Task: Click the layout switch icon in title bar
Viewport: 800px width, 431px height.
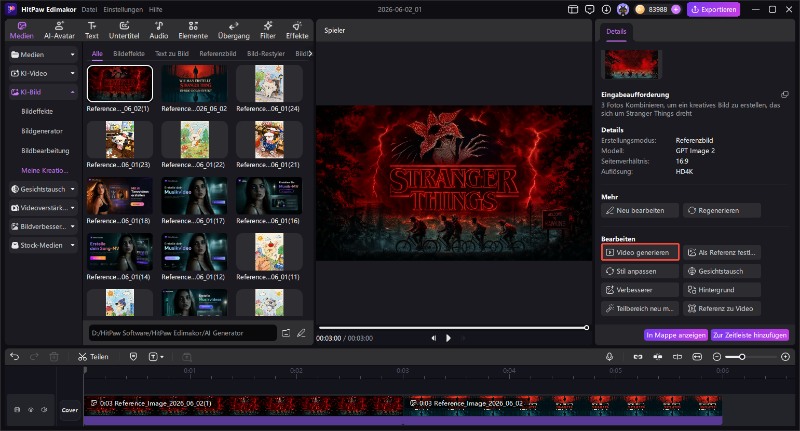Action: (x=573, y=9)
